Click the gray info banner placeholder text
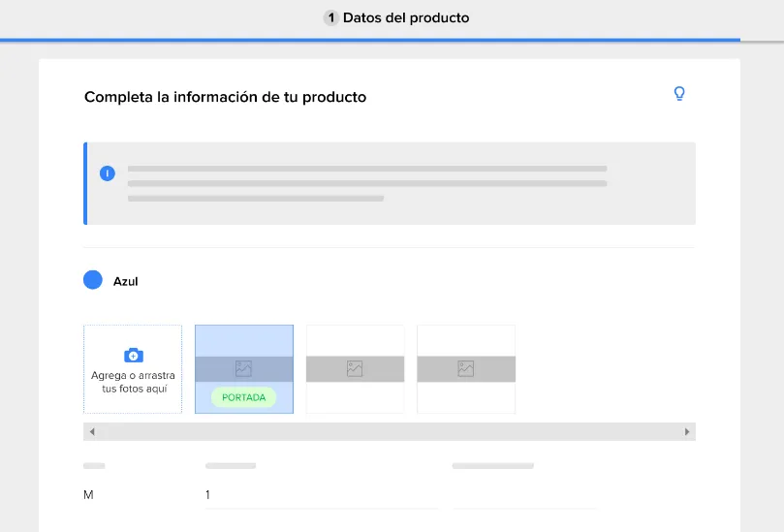The height and width of the screenshot is (532, 784). point(367,183)
